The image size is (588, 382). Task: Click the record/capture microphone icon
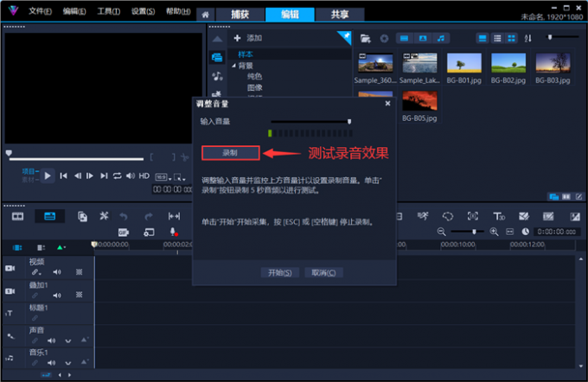point(173,232)
